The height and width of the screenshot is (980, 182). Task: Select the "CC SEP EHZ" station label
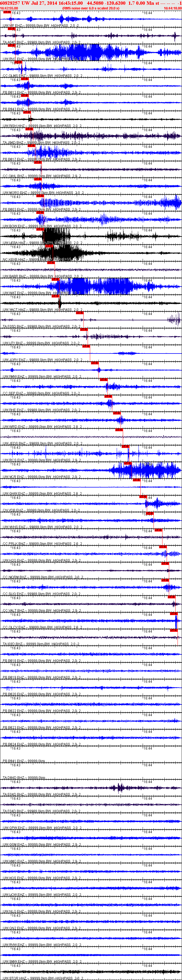[x=13, y=393]
